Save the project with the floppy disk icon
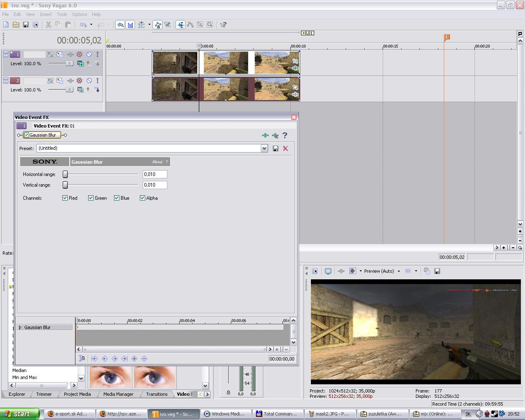Viewport: 525px width, 420px height. [26, 25]
